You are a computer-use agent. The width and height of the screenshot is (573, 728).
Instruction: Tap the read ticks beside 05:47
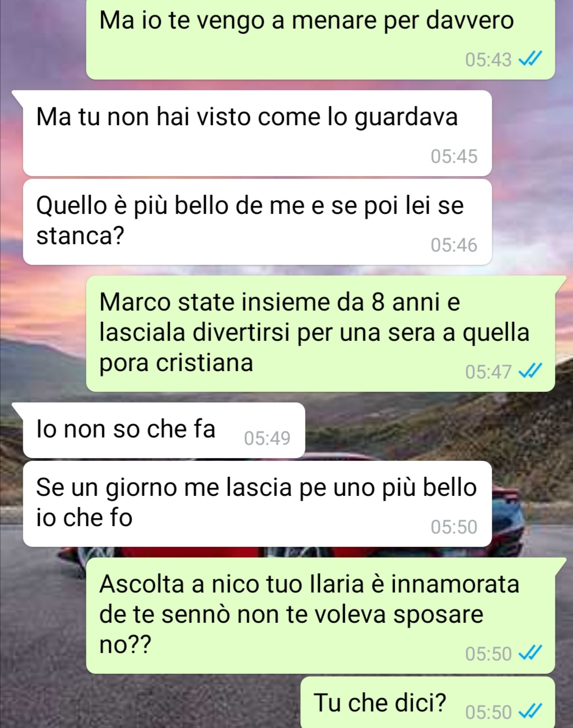530,371
